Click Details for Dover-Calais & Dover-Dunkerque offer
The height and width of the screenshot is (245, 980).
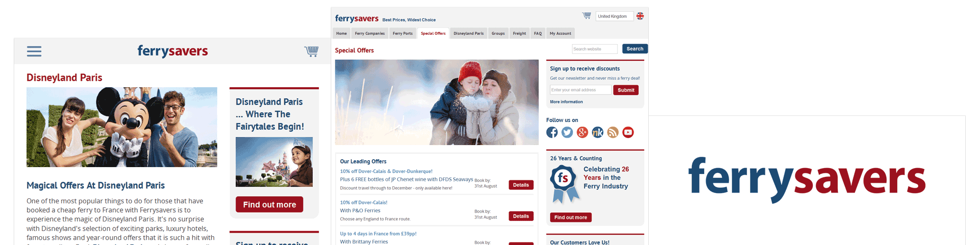click(521, 185)
